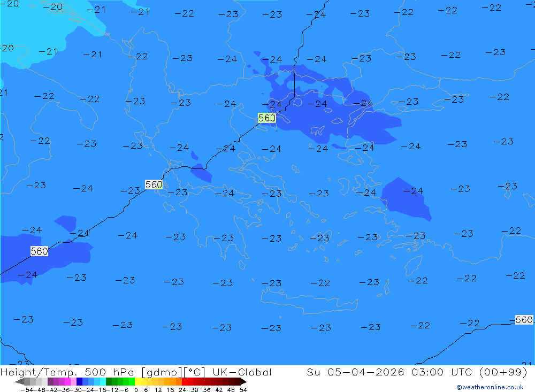The image size is (535, 392).
Task: Click the 'UK-Global' model name text
Action: click(x=242, y=372)
